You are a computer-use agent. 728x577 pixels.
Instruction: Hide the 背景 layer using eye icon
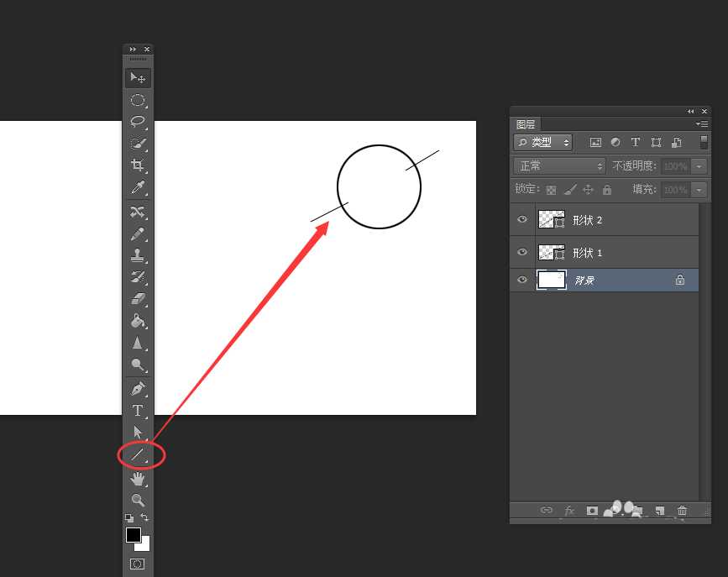[x=522, y=281]
